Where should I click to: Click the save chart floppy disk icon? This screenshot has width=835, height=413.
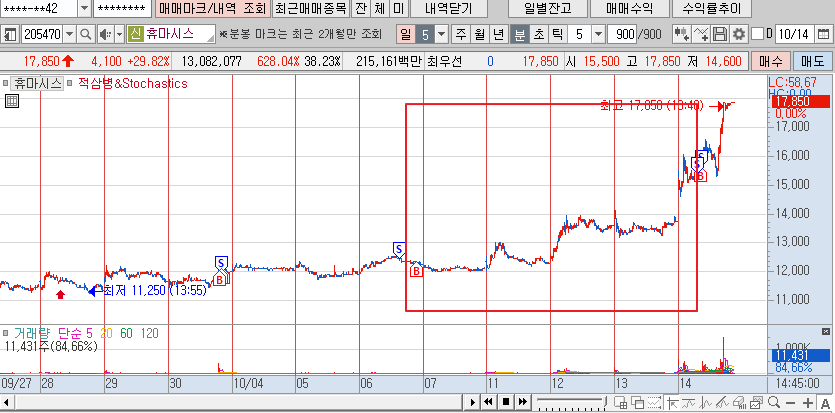coord(720,35)
